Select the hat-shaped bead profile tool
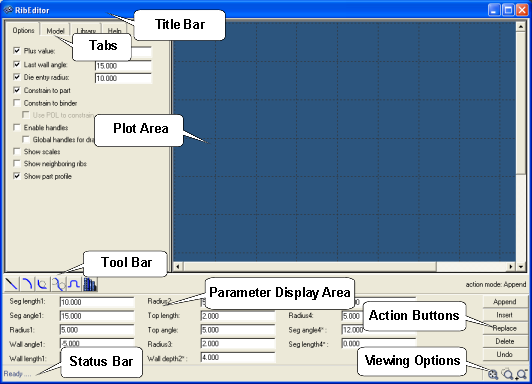Screen dimensions: 532x384 [74, 284]
